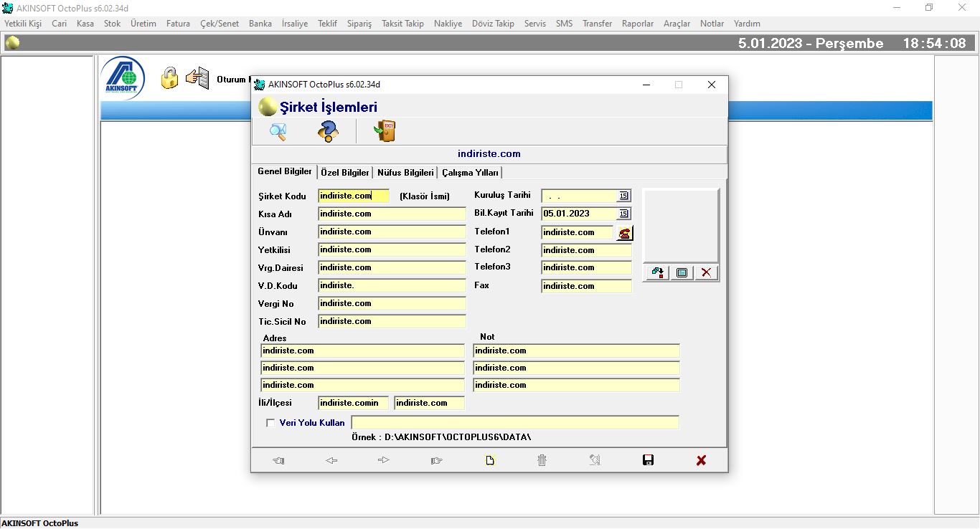This screenshot has height=529, width=980.
Task: Open the Sipariş menu
Action: point(359,24)
